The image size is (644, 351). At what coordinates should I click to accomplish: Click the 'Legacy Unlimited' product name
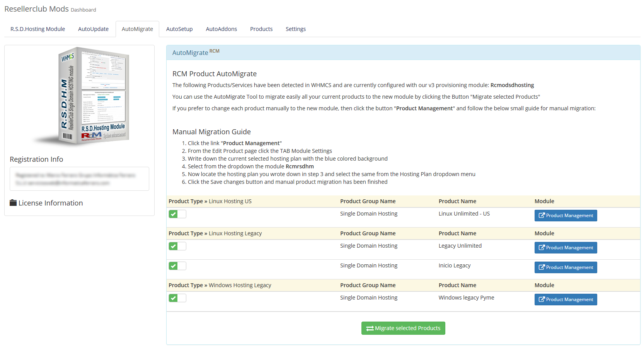[460, 246]
